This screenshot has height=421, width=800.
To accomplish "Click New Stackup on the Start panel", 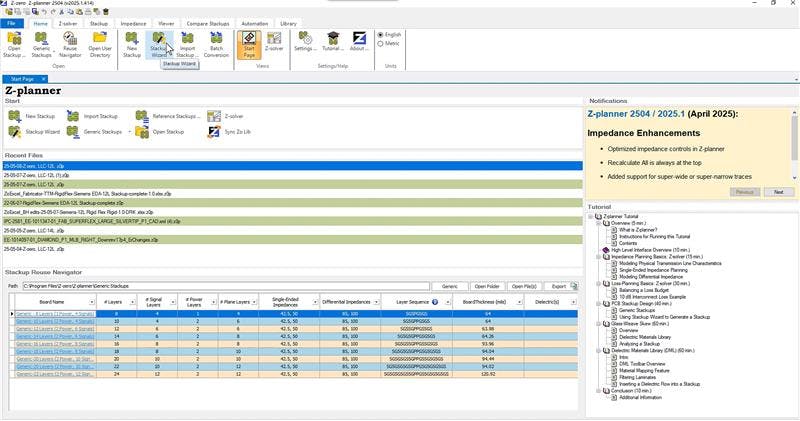I will (x=32, y=116).
